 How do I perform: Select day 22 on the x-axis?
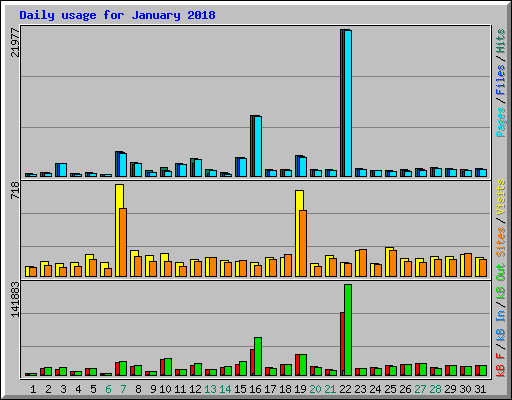click(x=345, y=389)
